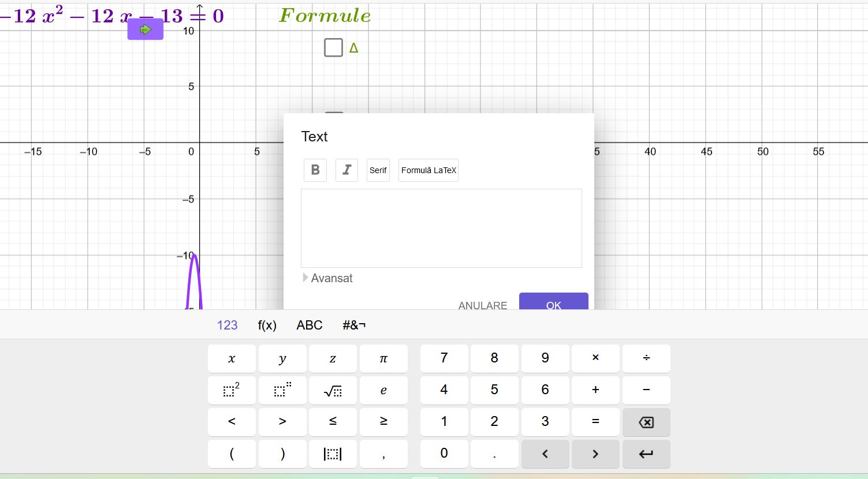Image resolution: width=868 pixels, height=479 pixels.
Task: Toggle italic formatting in Text dialog
Action: click(x=347, y=170)
